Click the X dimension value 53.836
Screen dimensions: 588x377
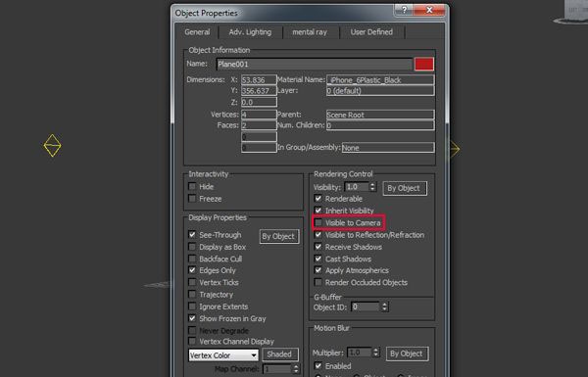coord(259,80)
